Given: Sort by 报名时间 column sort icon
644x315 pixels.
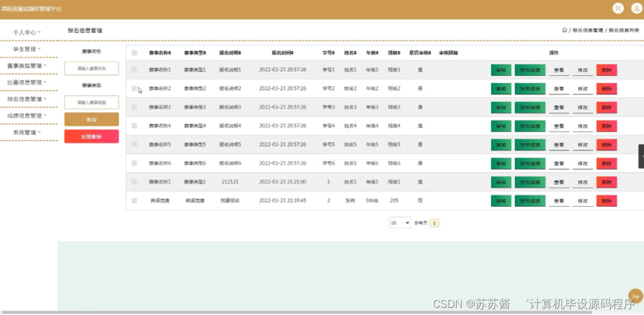Looking at the screenshot, I should (293, 53).
